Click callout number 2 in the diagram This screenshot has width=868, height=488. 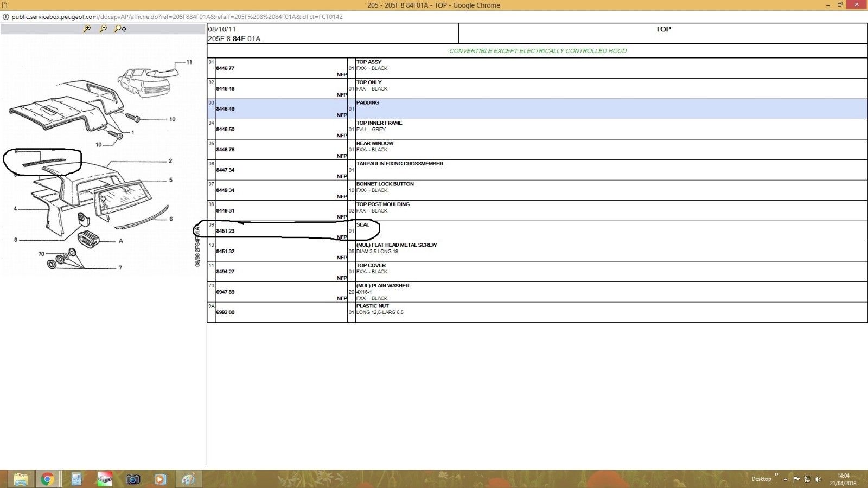[x=170, y=161]
